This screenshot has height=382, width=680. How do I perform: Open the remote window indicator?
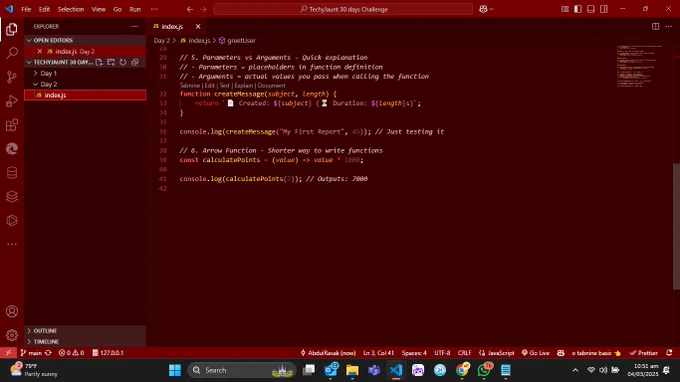(x=8, y=353)
